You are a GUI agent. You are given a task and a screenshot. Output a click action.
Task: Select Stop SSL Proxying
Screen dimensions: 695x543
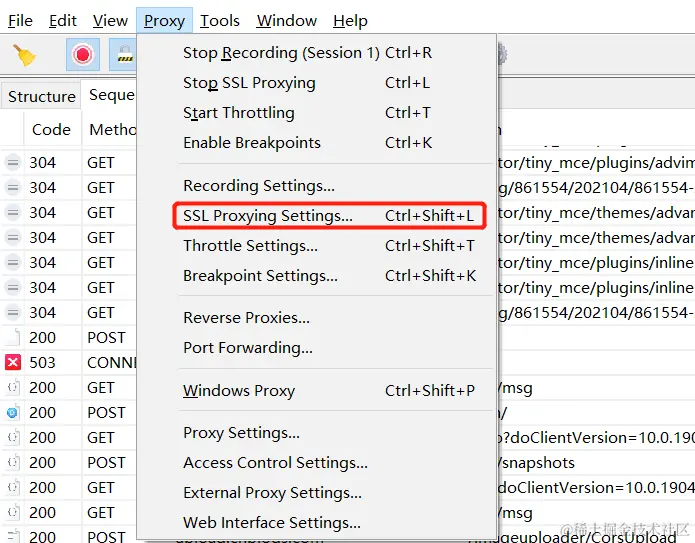point(317,83)
